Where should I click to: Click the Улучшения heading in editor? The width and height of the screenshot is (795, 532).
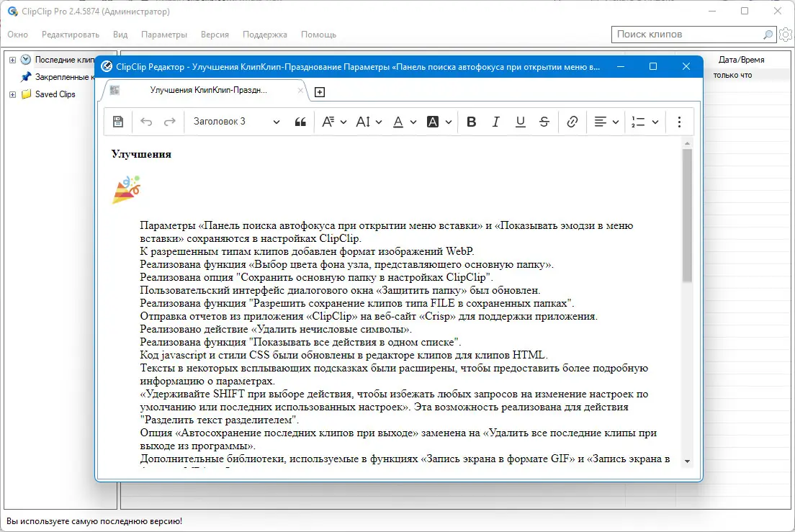141,154
